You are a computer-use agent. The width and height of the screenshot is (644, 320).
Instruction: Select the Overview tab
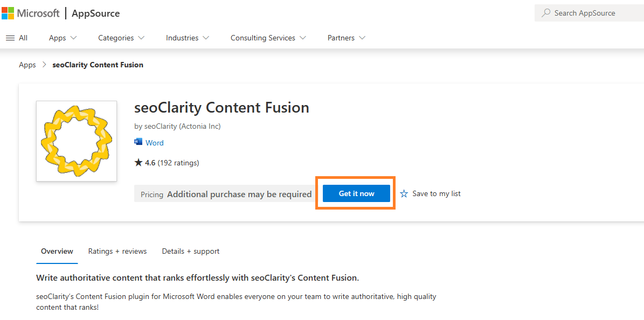tap(57, 252)
